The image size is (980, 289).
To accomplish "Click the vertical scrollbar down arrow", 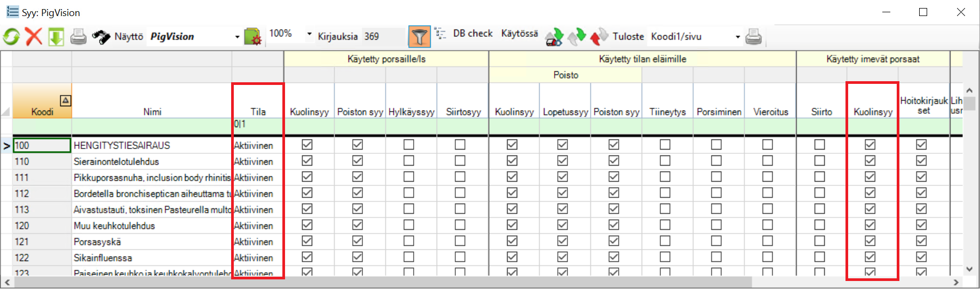I will click(969, 269).
